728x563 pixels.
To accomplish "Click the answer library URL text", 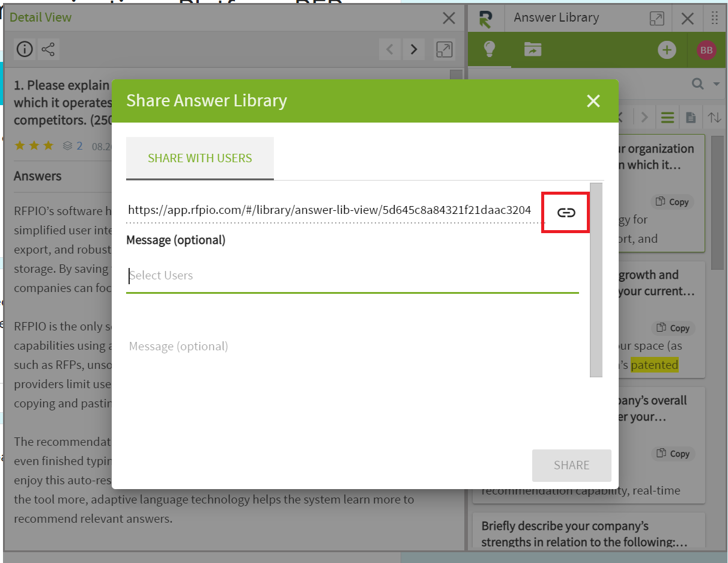I will tap(329, 210).
